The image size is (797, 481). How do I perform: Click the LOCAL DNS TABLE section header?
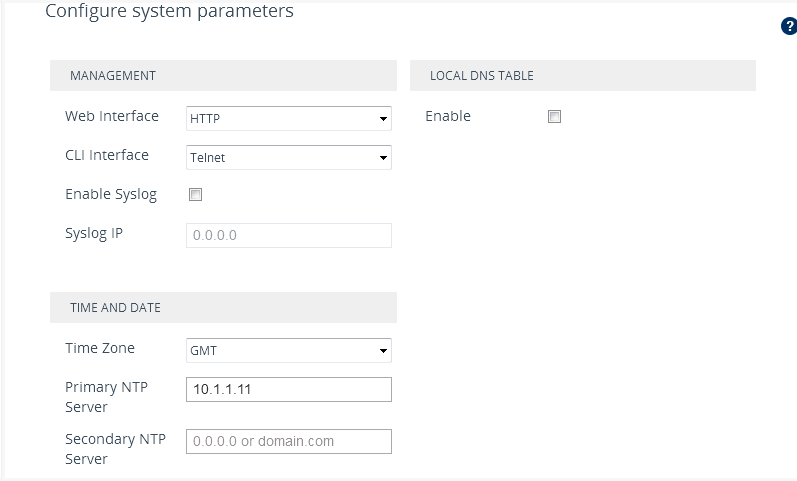[481, 76]
